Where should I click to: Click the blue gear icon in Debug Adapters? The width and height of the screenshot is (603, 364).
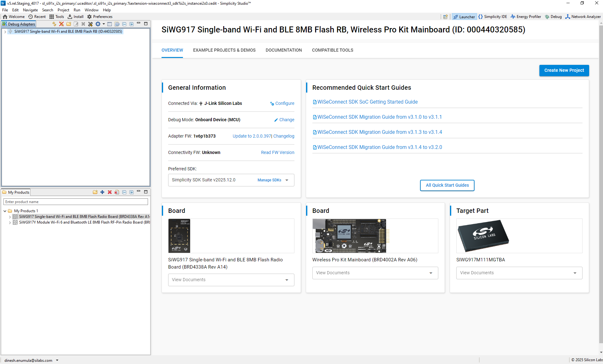[x=98, y=24]
